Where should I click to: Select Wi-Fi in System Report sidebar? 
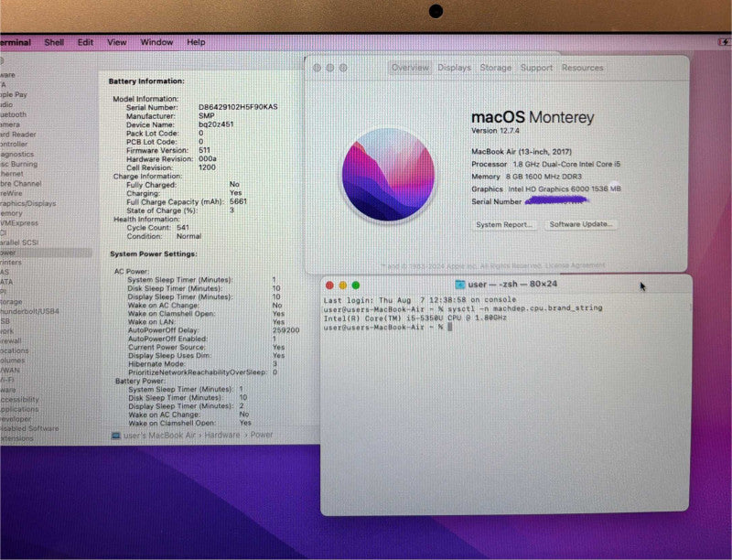[6, 380]
